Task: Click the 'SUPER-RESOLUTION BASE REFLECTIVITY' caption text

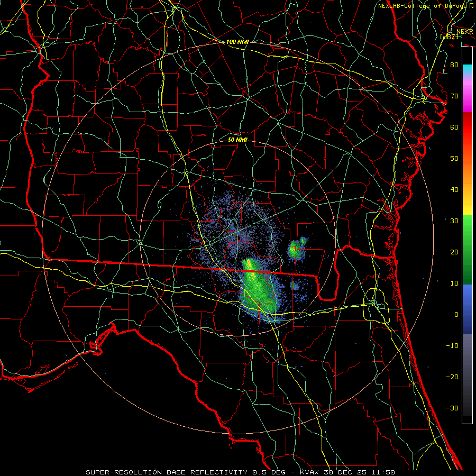Action: point(167,472)
